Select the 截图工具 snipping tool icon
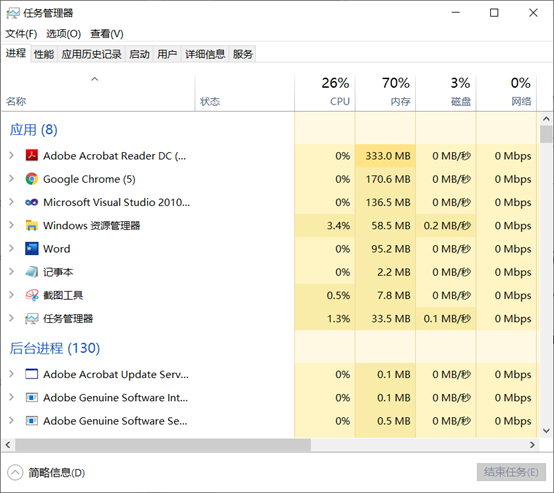This screenshot has height=493, width=554. pyautogui.click(x=32, y=295)
